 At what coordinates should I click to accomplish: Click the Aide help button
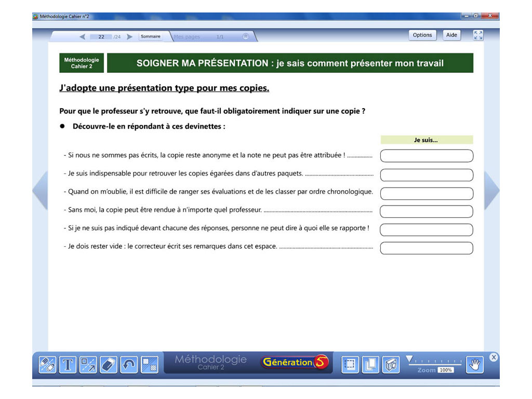point(451,35)
